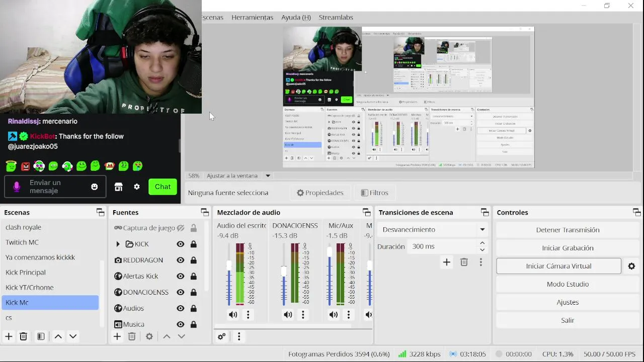This screenshot has height=362, width=644.
Task: Open Propiedades of the selected source
Action: [x=320, y=193]
